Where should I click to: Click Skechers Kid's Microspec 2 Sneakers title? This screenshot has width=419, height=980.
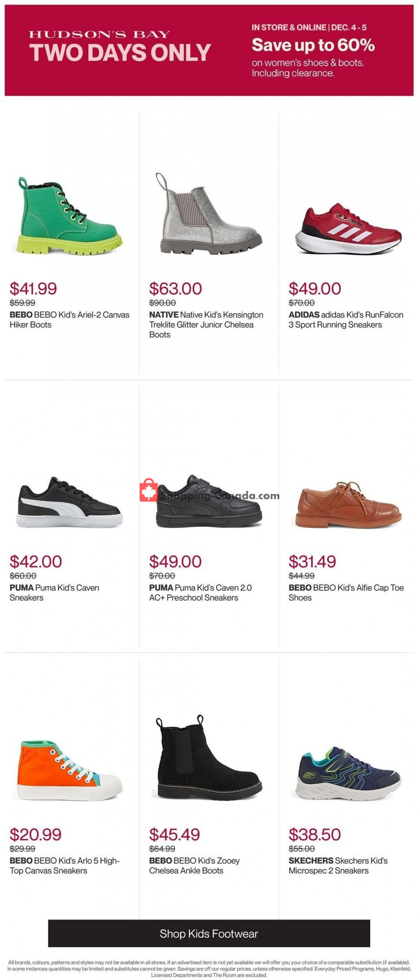click(x=338, y=865)
